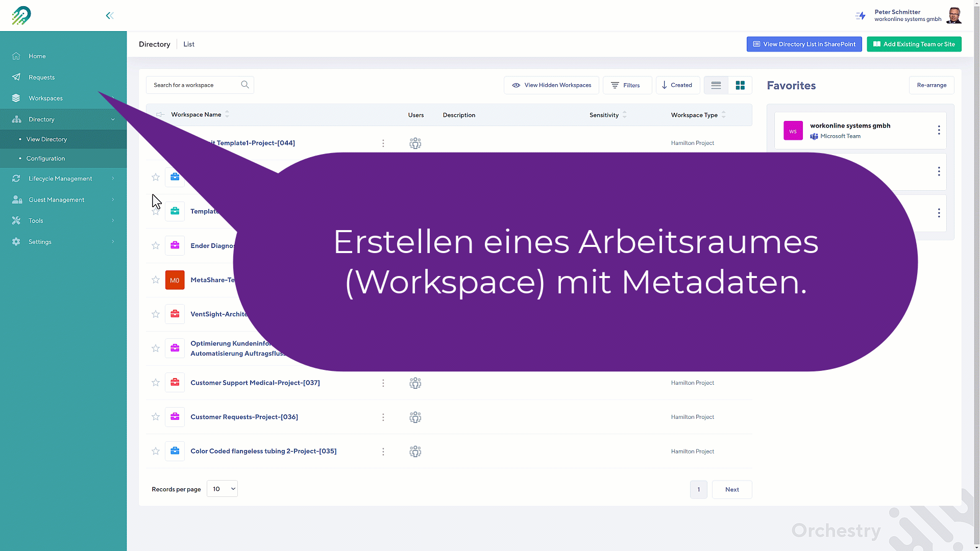980x551 pixels.
Task: Open options menu for workonline systems gmbh favorite
Action: [x=938, y=131]
